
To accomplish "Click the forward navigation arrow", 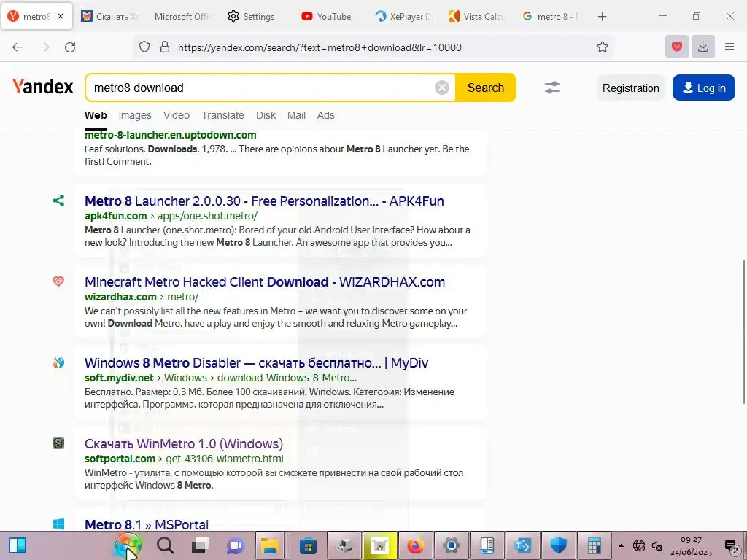I will (44, 47).
